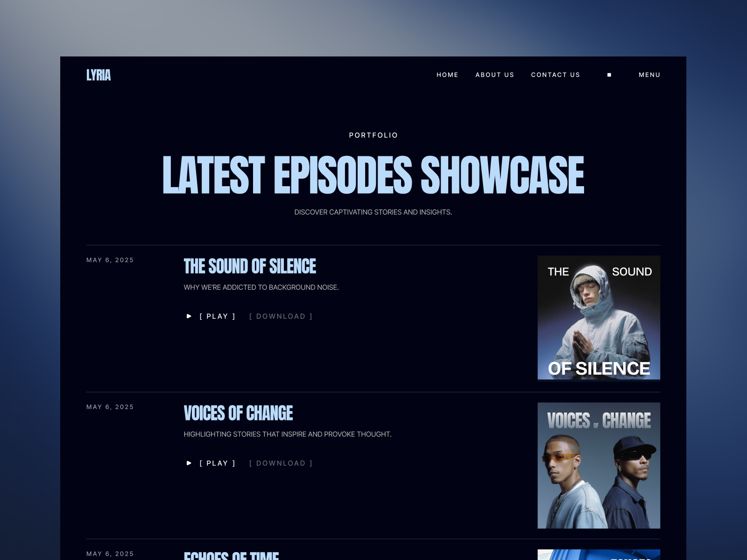Open Voices of Change cover thumbnail
This screenshot has height=560, width=747.
tap(599, 465)
